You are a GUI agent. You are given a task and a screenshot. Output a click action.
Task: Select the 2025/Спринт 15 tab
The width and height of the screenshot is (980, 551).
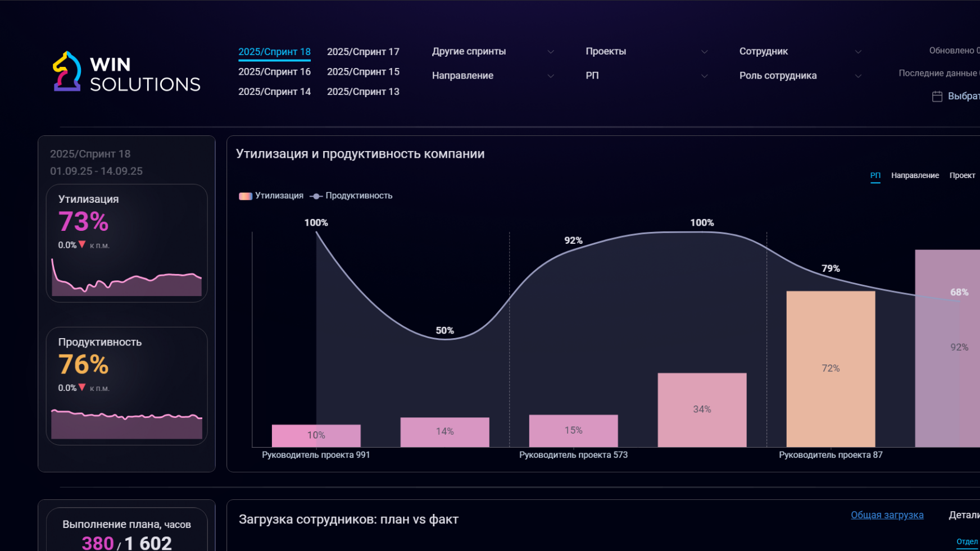363,72
